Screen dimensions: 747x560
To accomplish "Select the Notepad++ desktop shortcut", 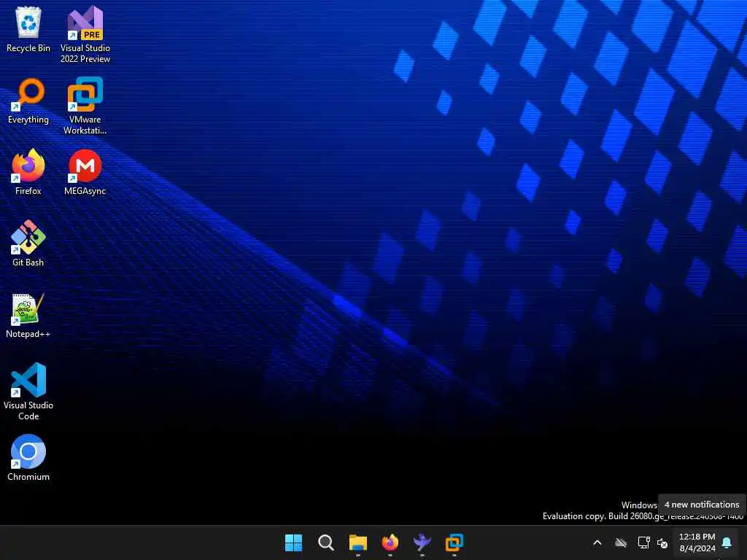I will pos(28,315).
